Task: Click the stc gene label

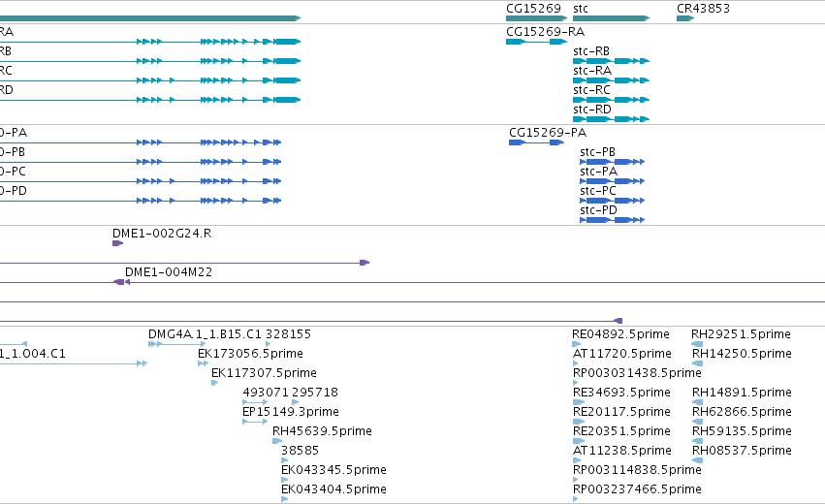Action: click(581, 9)
